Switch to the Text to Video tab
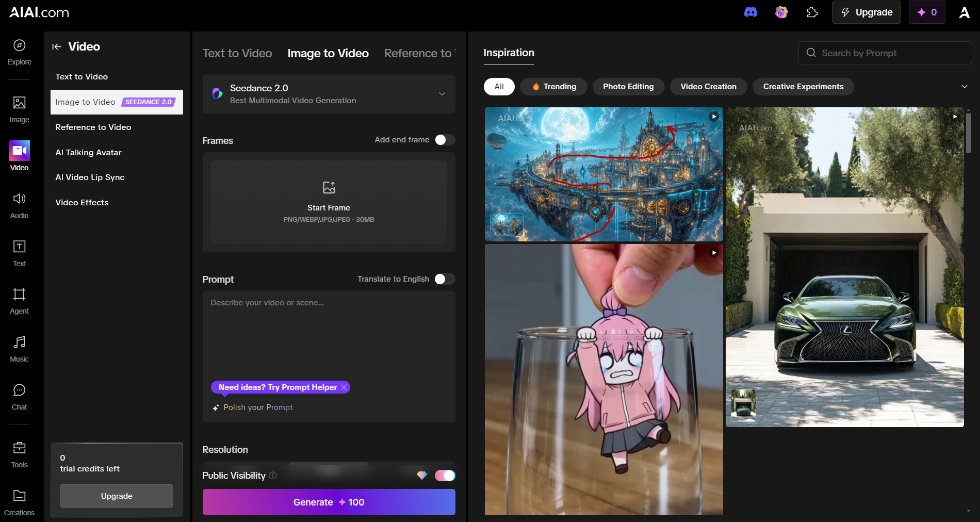Viewport: 980px width, 522px height. tap(237, 53)
